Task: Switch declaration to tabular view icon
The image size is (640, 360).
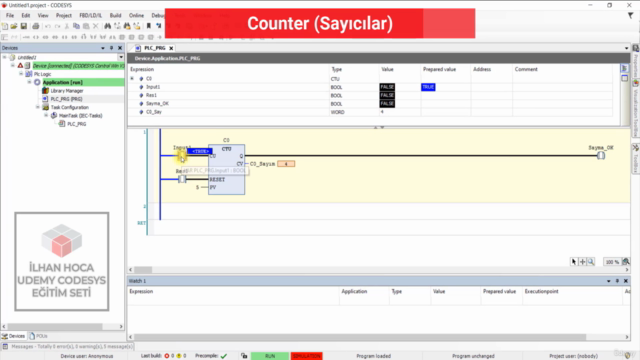Action: [624, 78]
